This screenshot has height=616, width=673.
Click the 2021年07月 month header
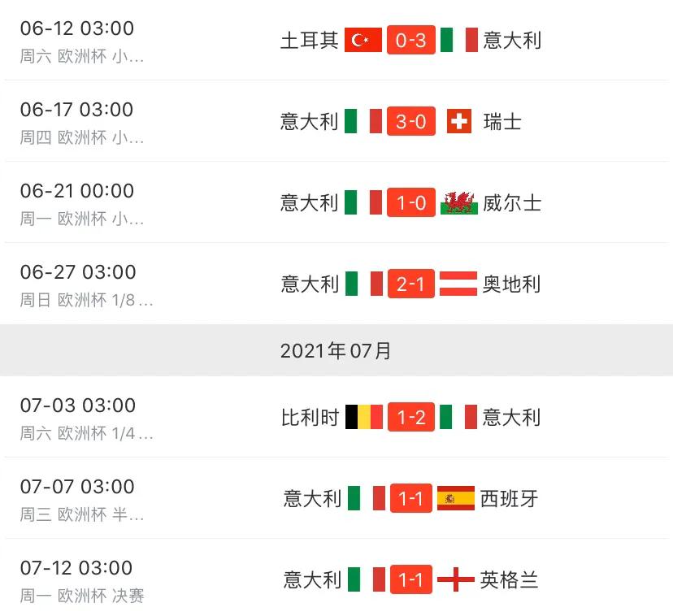point(336,350)
